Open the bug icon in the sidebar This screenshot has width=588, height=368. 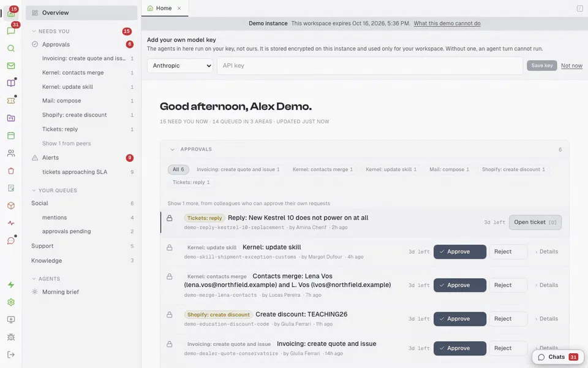click(x=11, y=337)
